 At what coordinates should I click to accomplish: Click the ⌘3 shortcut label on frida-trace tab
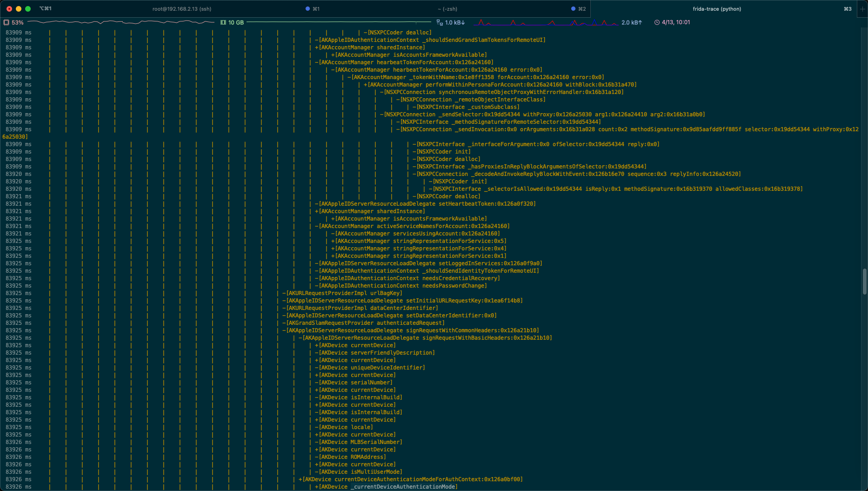(848, 9)
